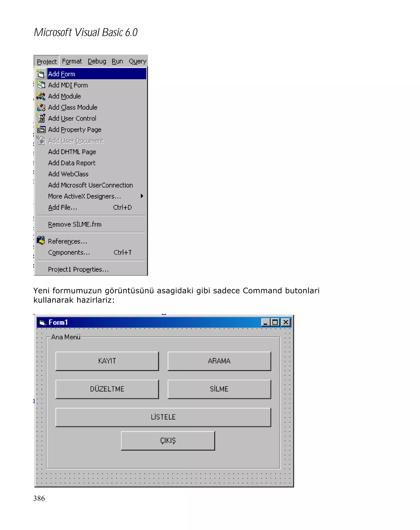Click the Add Module icon
420x530 pixels.
coord(41,96)
